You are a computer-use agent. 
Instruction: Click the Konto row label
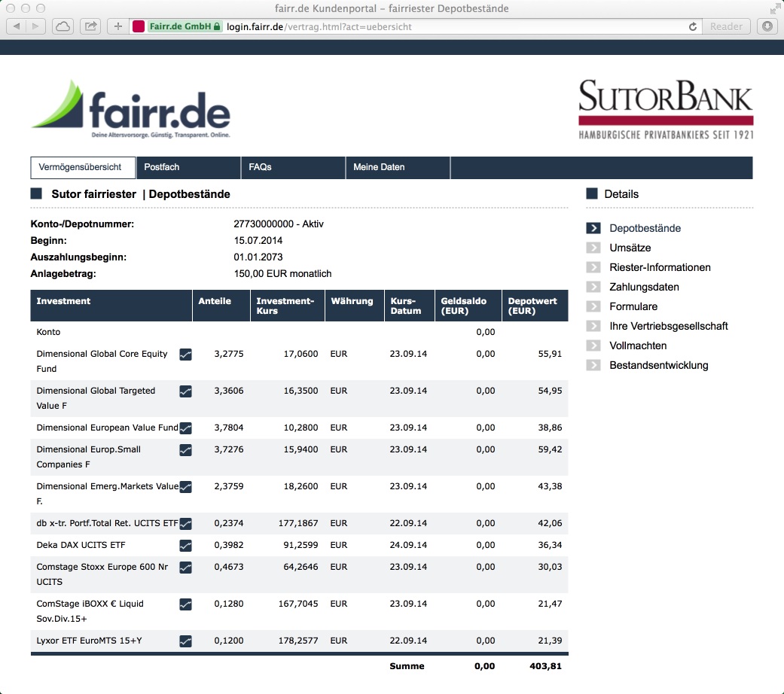coord(48,332)
